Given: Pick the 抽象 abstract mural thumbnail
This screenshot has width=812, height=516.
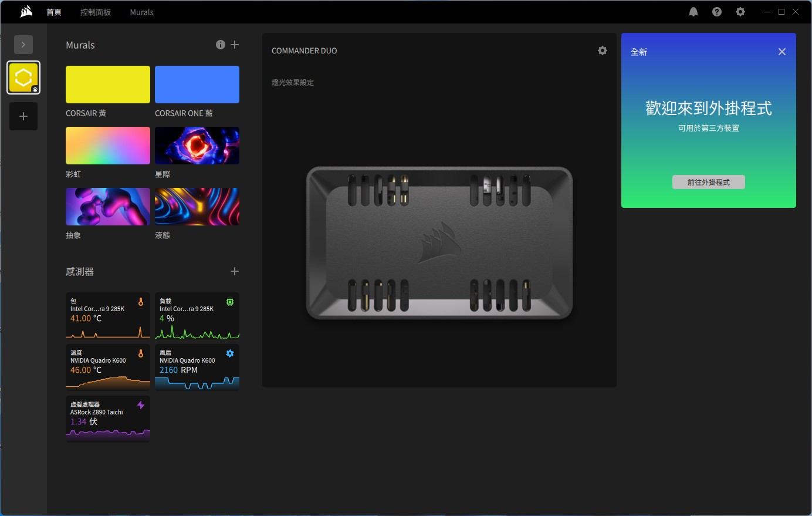Looking at the screenshot, I should [108, 207].
